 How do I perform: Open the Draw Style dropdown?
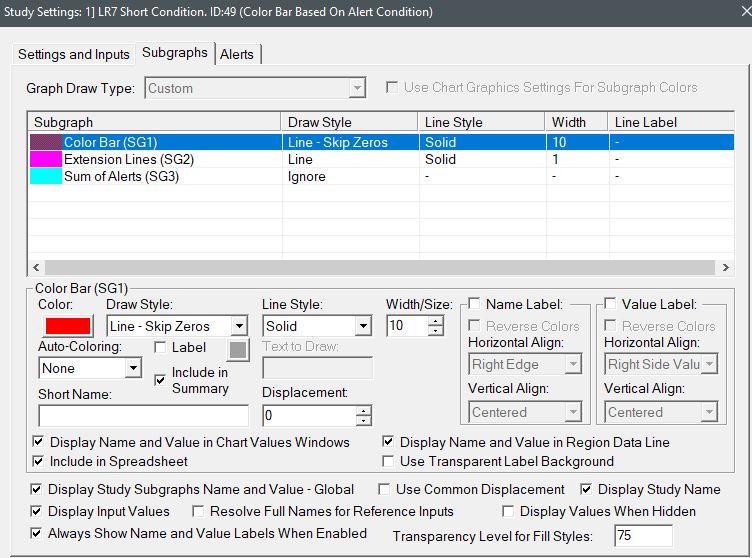coord(238,326)
